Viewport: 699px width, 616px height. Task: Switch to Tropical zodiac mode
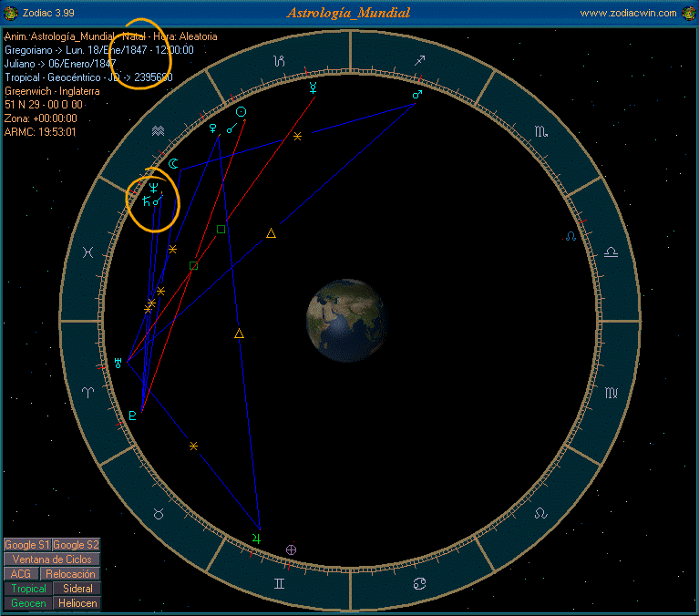pos(28,589)
